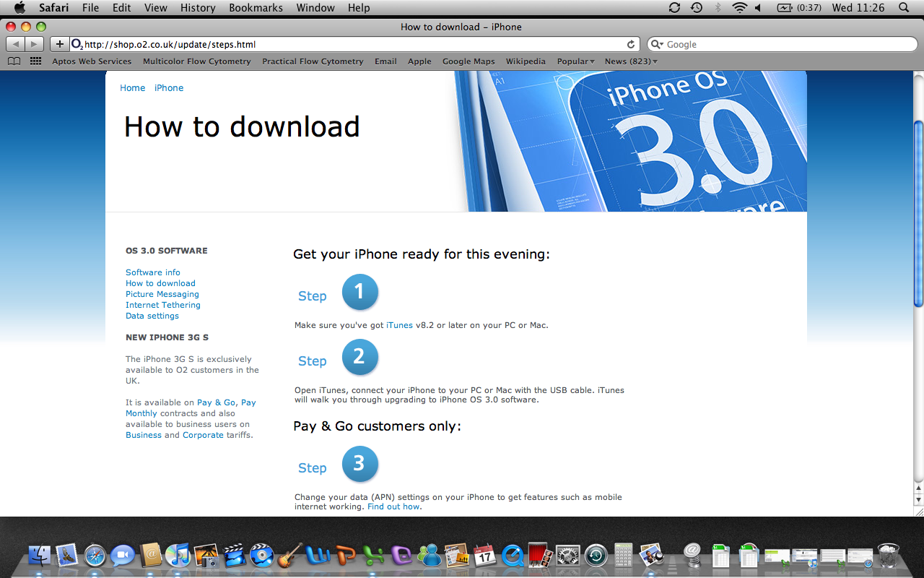The image size is (924, 578).
Task: Click the Google search field
Action: pyautogui.click(x=783, y=44)
